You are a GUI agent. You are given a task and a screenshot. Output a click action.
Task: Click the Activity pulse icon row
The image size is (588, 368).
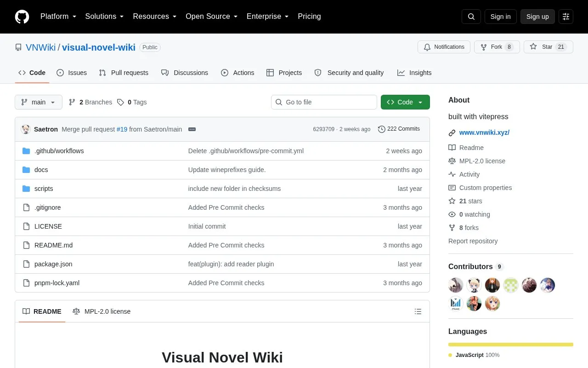pyautogui.click(x=464, y=174)
